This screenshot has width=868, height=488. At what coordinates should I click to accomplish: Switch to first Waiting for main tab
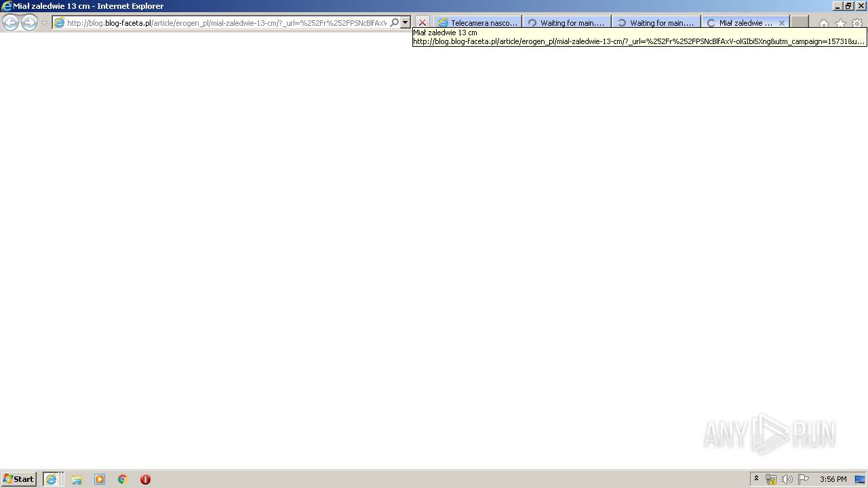567,22
